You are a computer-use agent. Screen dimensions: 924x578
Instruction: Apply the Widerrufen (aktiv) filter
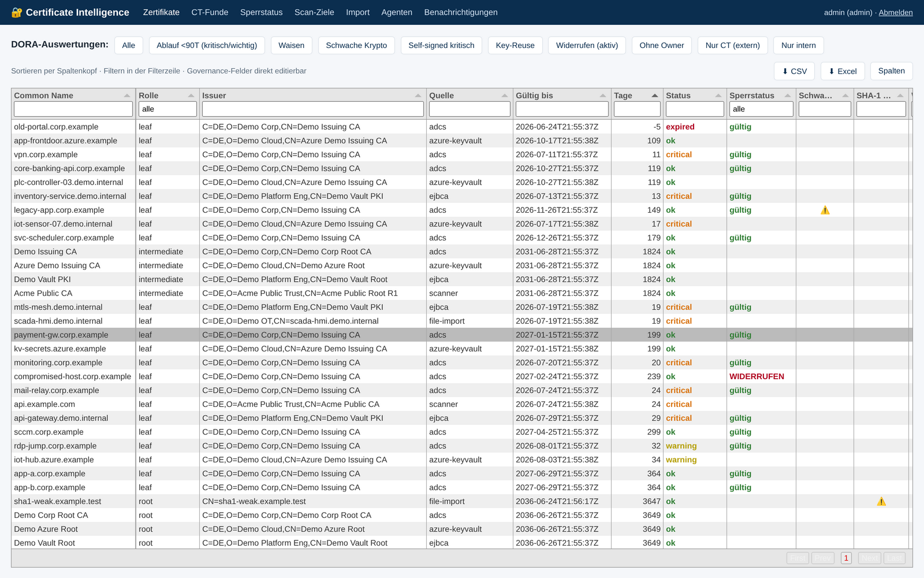point(587,45)
